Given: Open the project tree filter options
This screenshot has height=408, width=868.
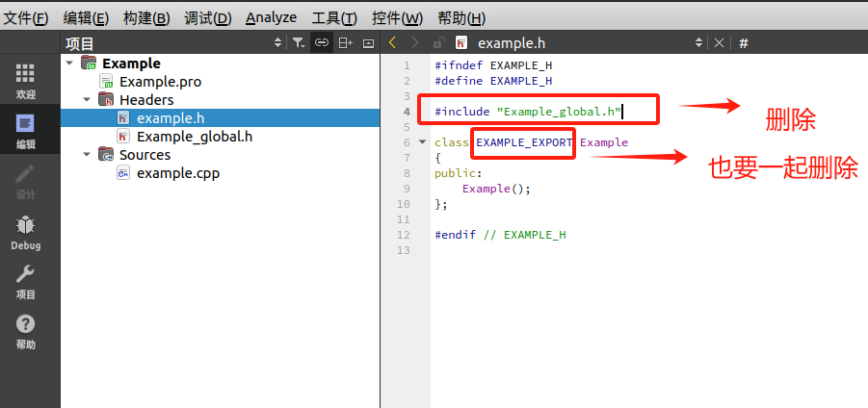Looking at the screenshot, I should (x=299, y=42).
